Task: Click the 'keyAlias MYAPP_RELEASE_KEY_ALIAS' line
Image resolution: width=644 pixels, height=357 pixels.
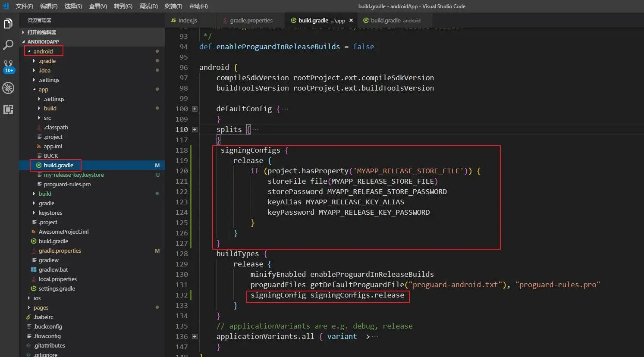Action: 336,202
